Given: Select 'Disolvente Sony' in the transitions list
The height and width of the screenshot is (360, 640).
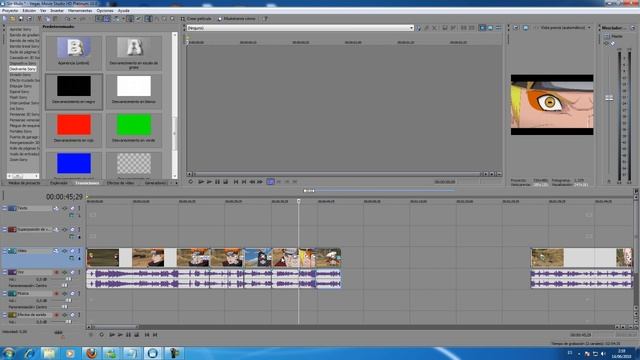Looking at the screenshot, I should tap(23, 69).
